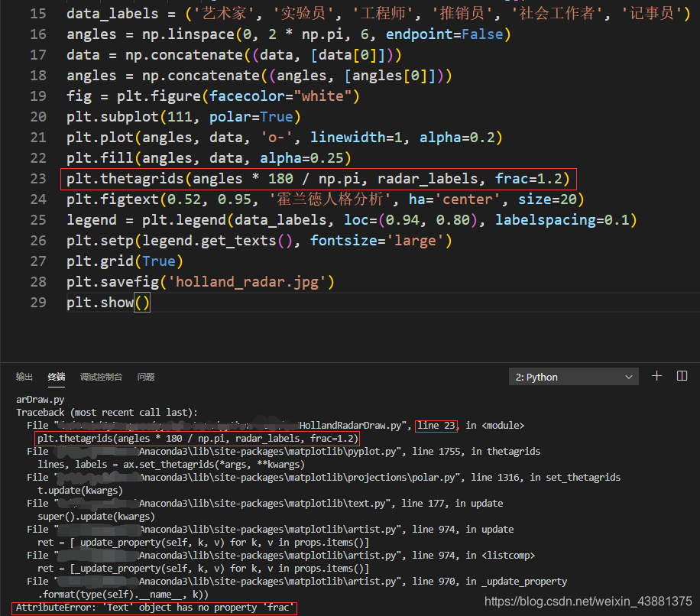Open the 问题 panel tab
This screenshot has width=700, height=616.
[x=145, y=376]
